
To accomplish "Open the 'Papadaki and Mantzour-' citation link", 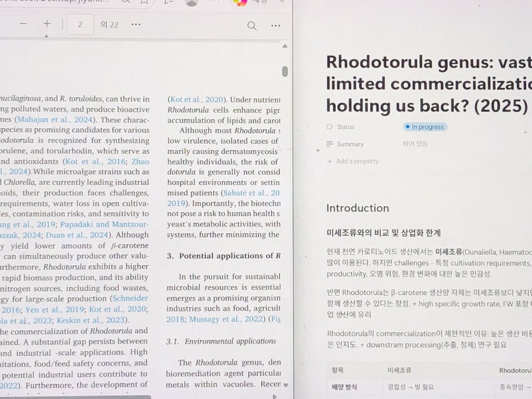I will tap(105, 224).
